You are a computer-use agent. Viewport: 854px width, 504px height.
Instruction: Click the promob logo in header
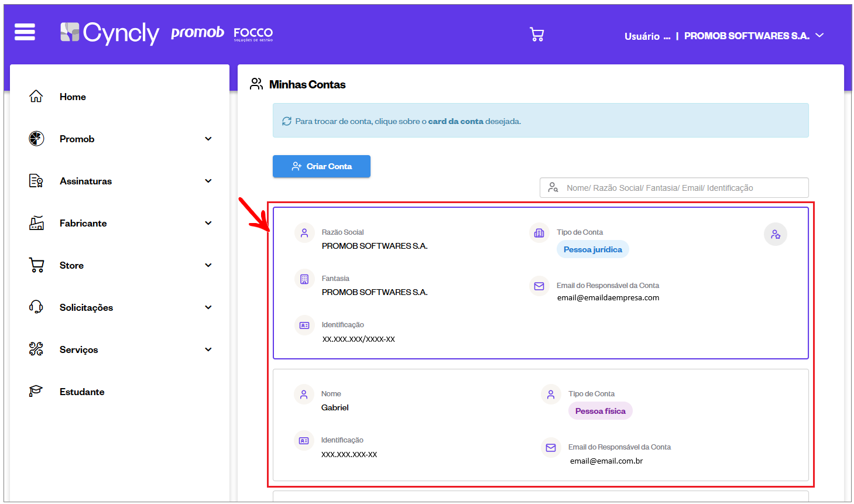[197, 33]
